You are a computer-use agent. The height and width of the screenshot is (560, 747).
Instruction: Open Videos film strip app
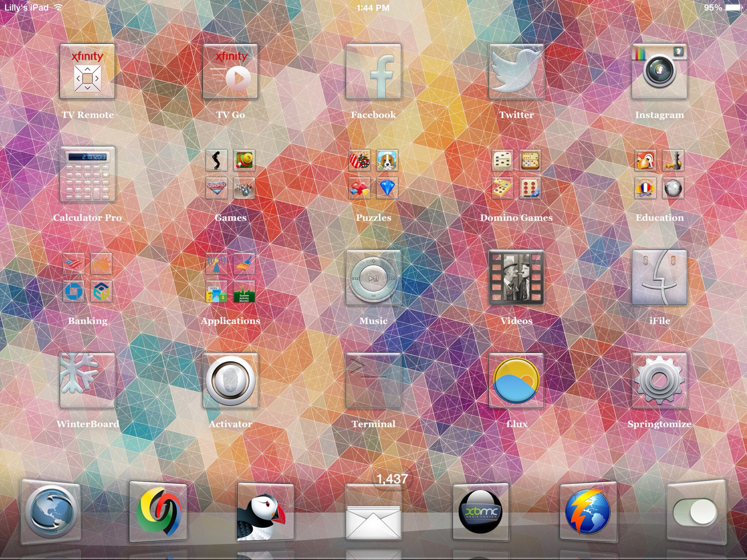point(516,277)
